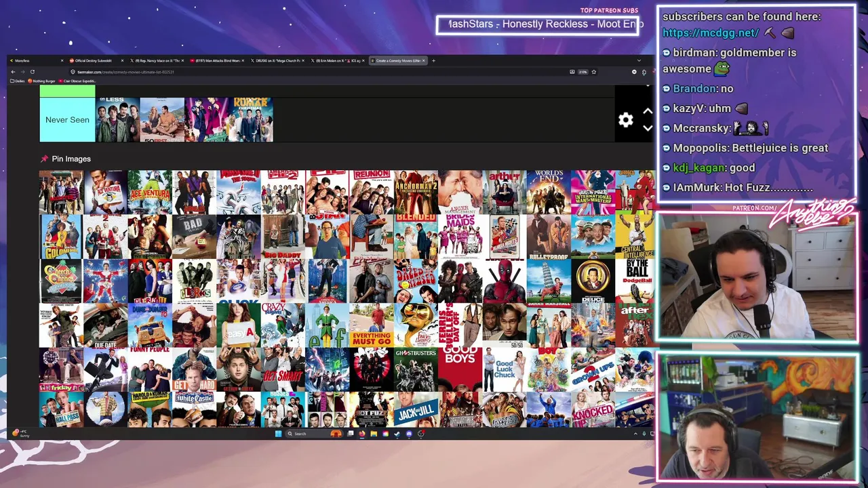Image resolution: width=868 pixels, height=488 pixels.
Task: Select the Deadpool poster
Action: 505,281
